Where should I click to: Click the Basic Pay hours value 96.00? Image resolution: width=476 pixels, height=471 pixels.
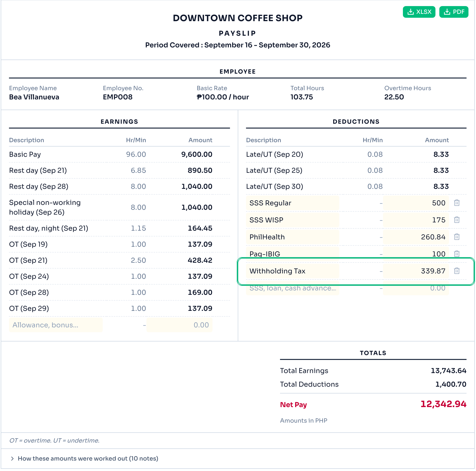coord(136,154)
